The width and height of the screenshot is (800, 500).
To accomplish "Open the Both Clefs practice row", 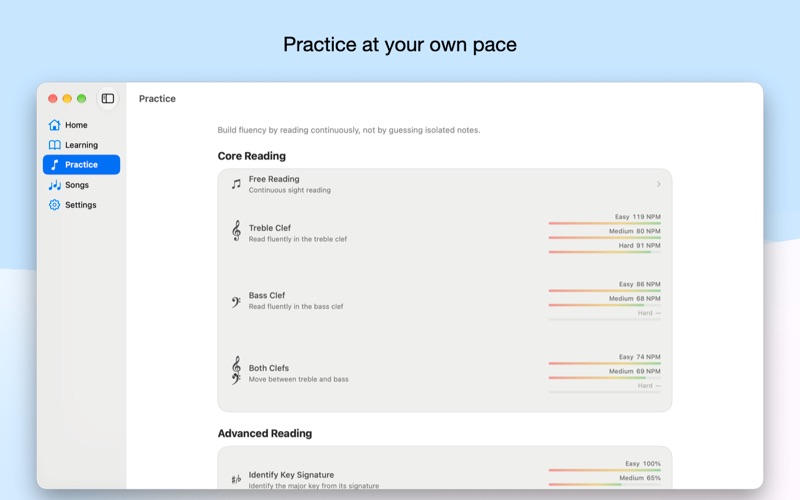I will 444,373.
